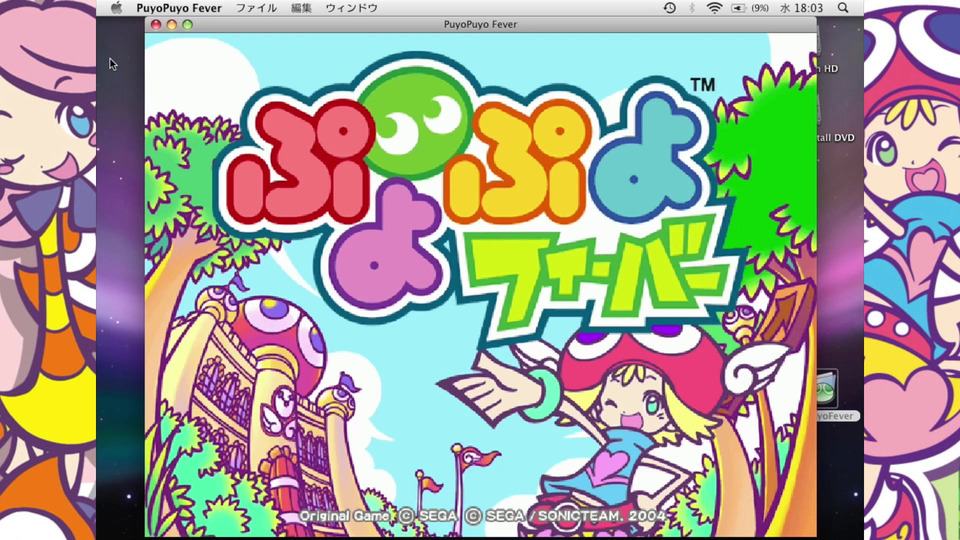Click the PuyoPuyo Fever window title bar

tap(480, 24)
